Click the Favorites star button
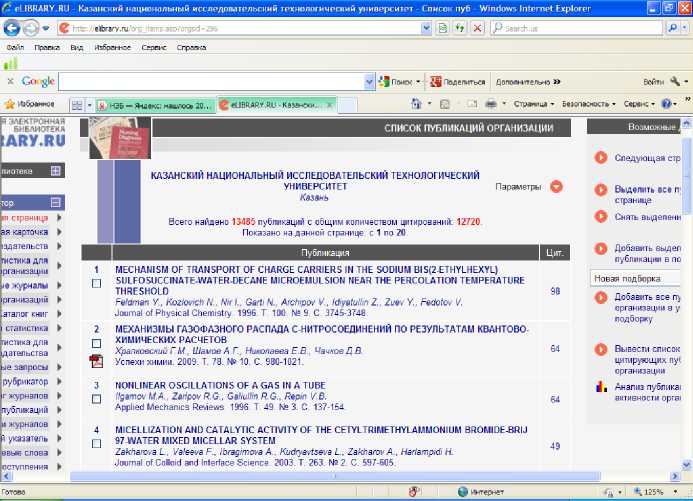 coord(29,104)
